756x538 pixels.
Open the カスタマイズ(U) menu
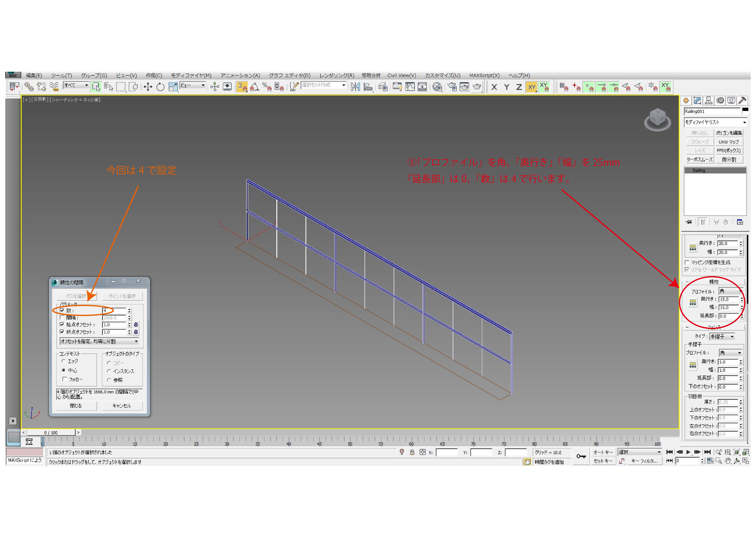pos(442,75)
